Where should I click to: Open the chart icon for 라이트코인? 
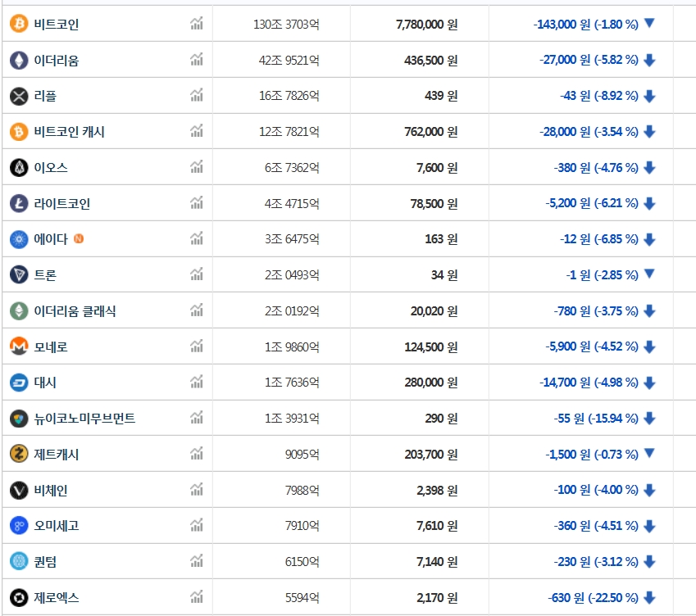point(197,202)
